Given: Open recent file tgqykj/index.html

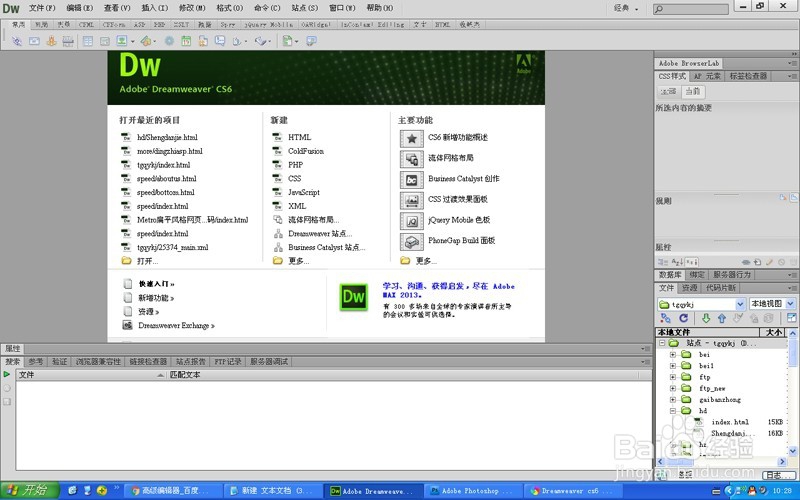Looking at the screenshot, I should (163, 165).
